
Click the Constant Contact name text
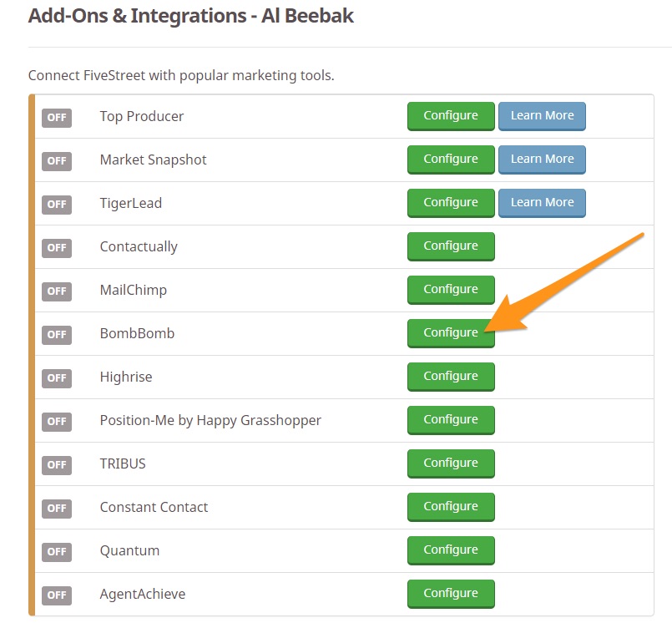pos(154,507)
